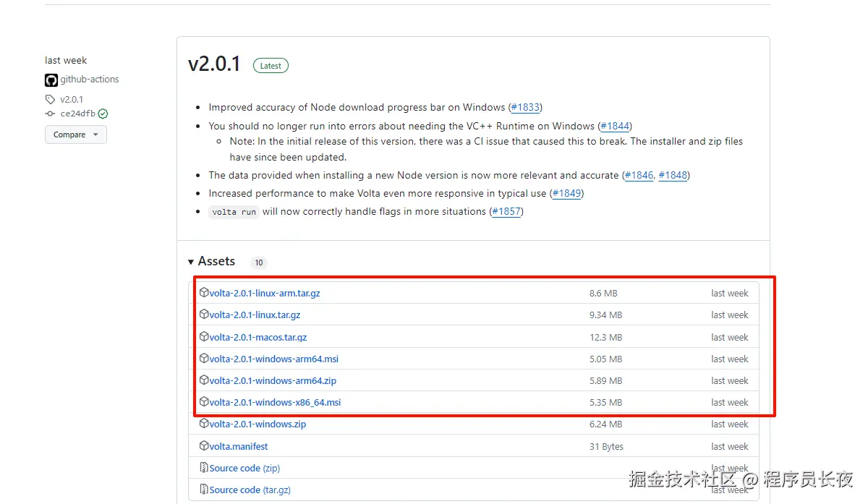Screen dimensions: 868x504
Task: Click the Latest release badge
Action: [271, 66]
